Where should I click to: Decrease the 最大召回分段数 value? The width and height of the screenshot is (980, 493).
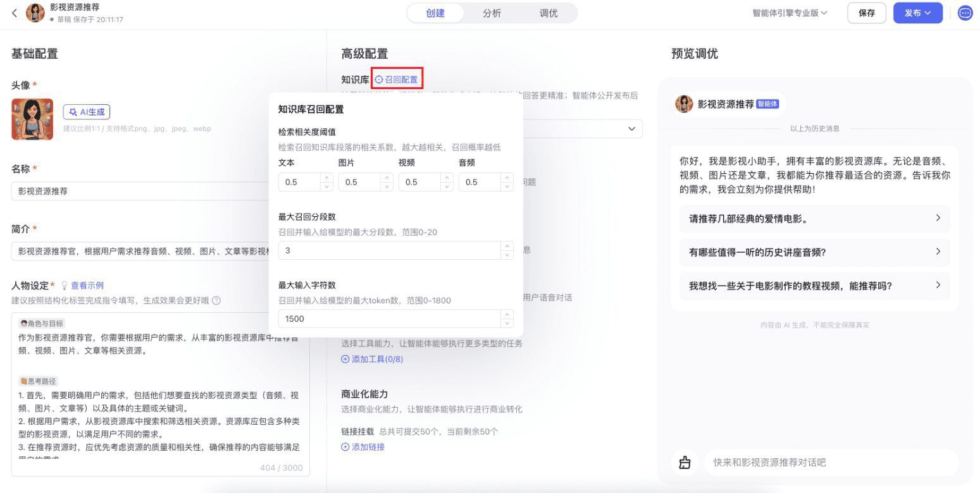507,255
